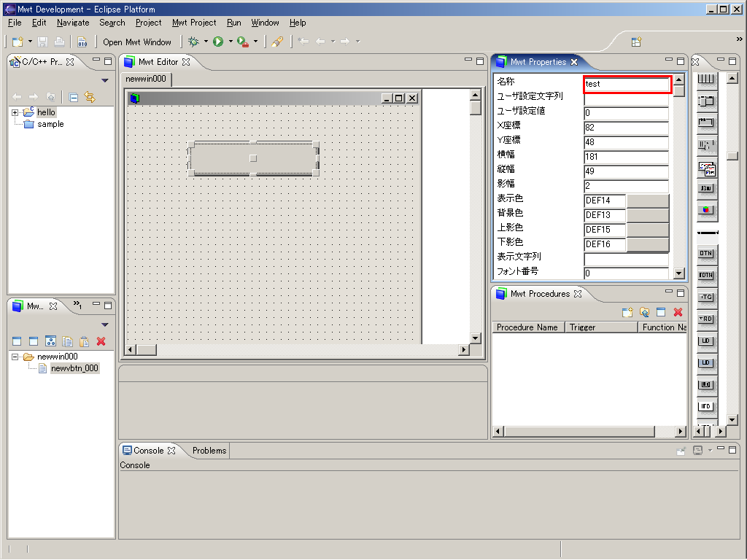This screenshot has width=747, height=560.
Task: Click the center handle of the selected button widget
Action: coord(253,158)
